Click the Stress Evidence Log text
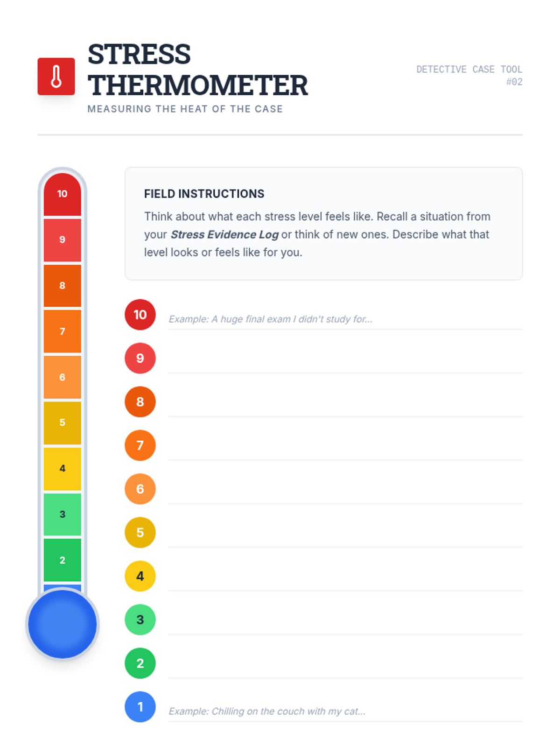Image resolution: width=560 pixels, height=747 pixels. 224,234
